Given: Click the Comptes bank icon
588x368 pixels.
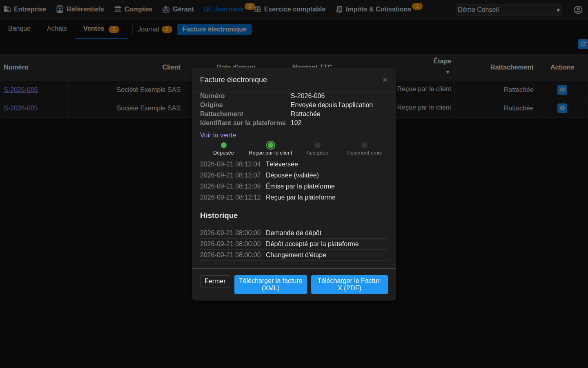Looking at the screenshot, I should tap(118, 9).
